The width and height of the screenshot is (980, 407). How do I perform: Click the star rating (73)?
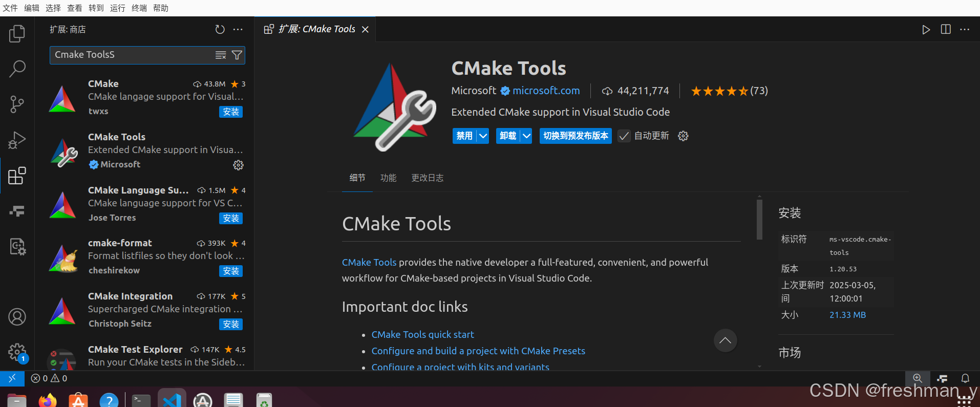click(x=729, y=91)
